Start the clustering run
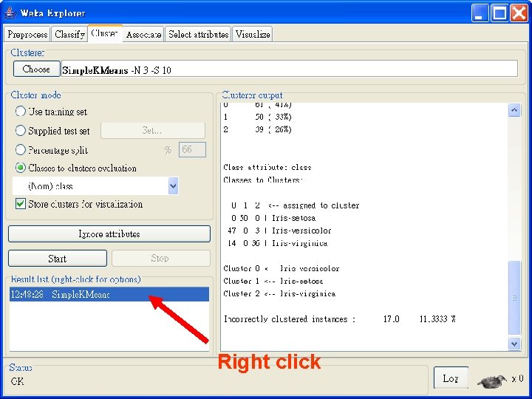The height and width of the screenshot is (399, 532). click(58, 259)
